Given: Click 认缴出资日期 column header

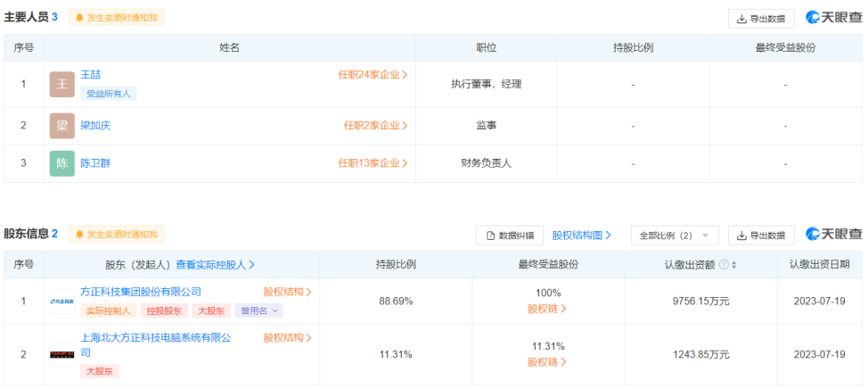Looking at the screenshot, I should [819, 265].
